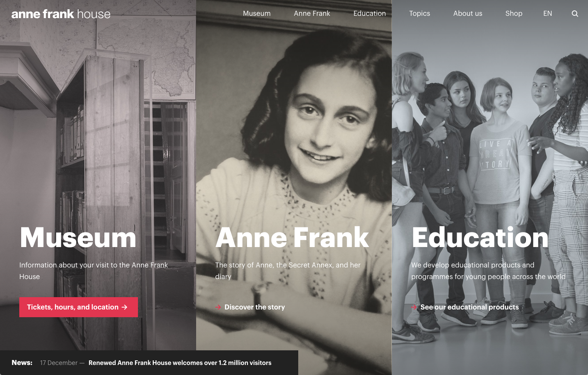
Task: Open the Anne Frank navigation item
Action: 312,13
